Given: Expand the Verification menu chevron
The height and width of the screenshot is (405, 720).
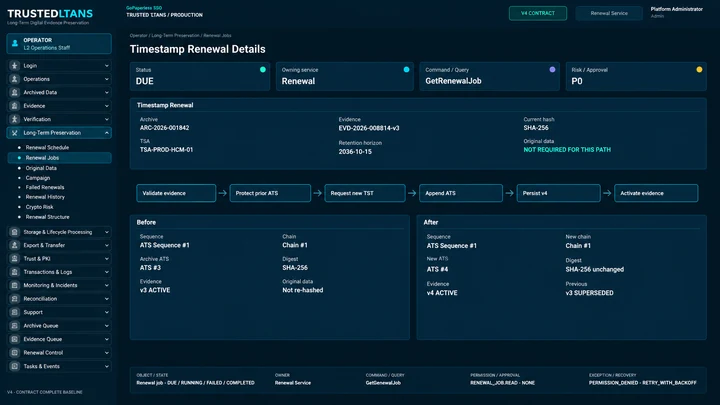Looking at the screenshot, I should click(107, 119).
